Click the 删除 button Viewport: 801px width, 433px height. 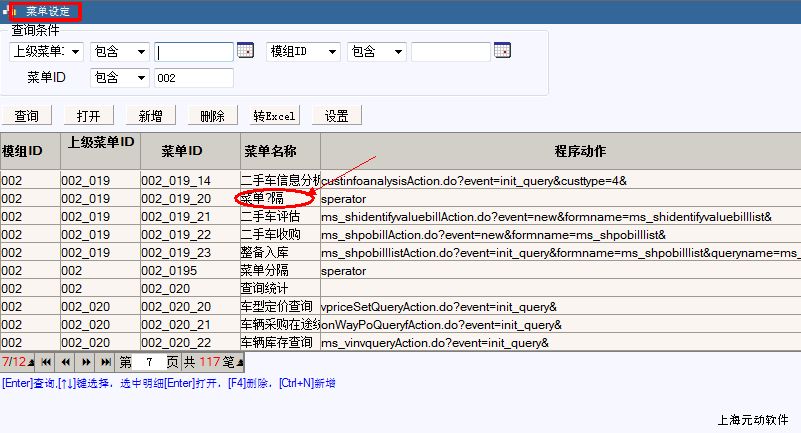click(212, 116)
